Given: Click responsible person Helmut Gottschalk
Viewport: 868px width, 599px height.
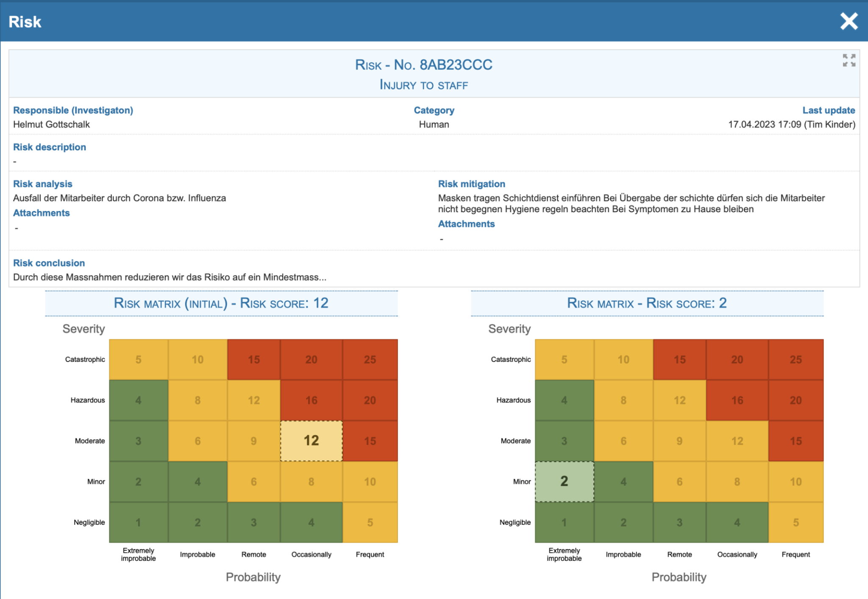Looking at the screenshot, I should coord(51,125).
